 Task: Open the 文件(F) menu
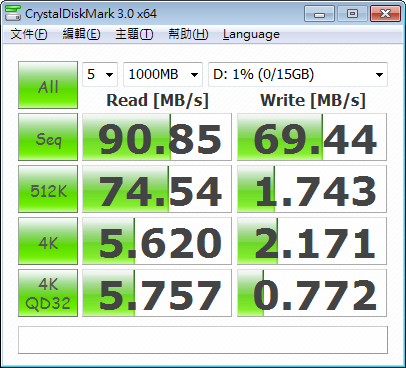(29, 34)
